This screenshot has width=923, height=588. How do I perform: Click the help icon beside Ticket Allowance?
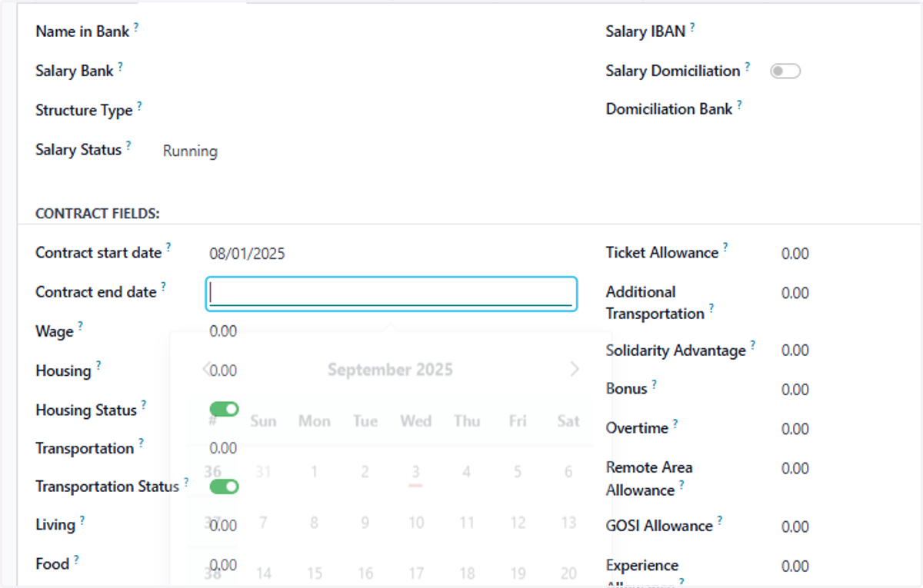725,248
